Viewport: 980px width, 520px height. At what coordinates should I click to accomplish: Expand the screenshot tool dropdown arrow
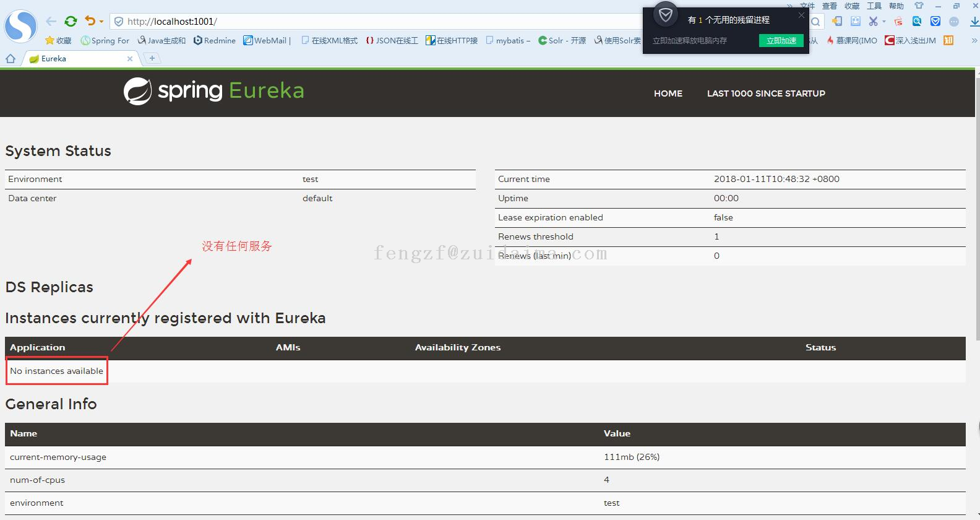pos(884,22)
